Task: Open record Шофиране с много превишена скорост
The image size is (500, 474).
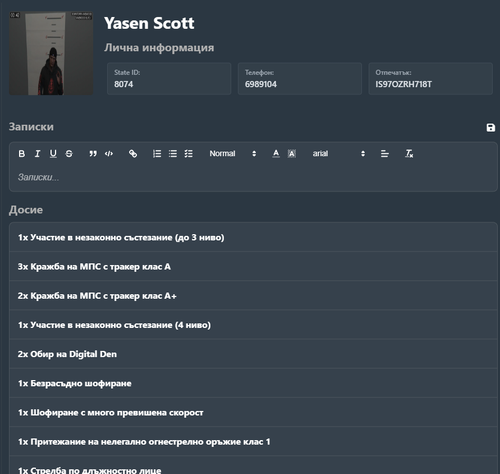Action: (253, 412)
